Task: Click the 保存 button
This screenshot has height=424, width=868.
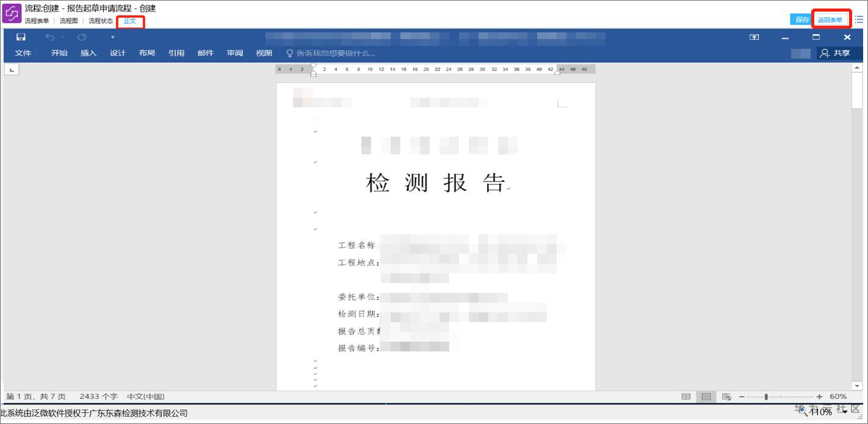Action: tap(802, 20)
